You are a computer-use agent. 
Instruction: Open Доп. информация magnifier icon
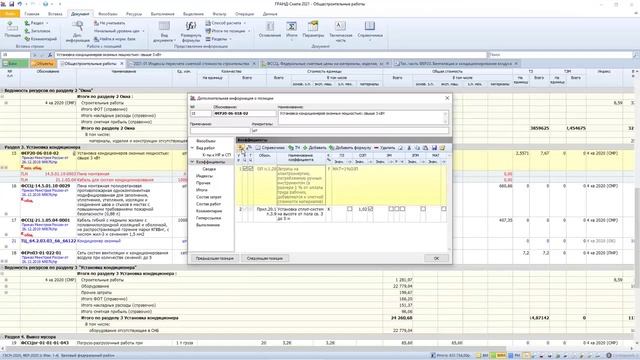pos(78,31)
